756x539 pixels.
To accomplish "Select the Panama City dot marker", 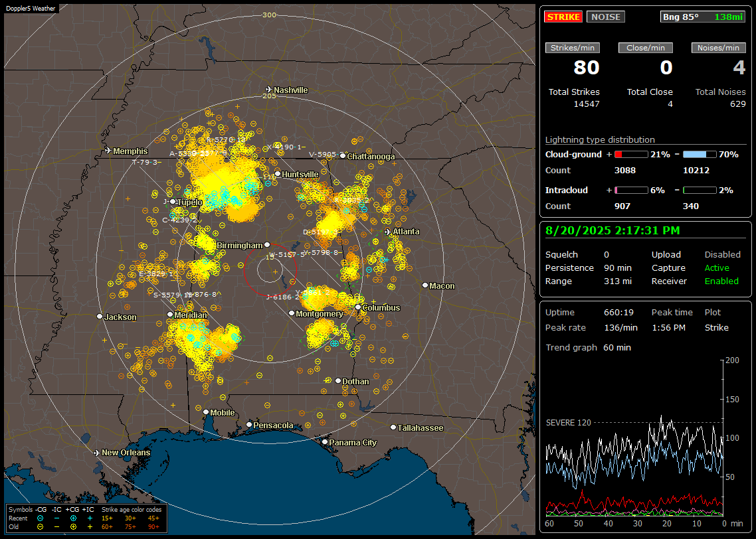I will coord(325,441).
